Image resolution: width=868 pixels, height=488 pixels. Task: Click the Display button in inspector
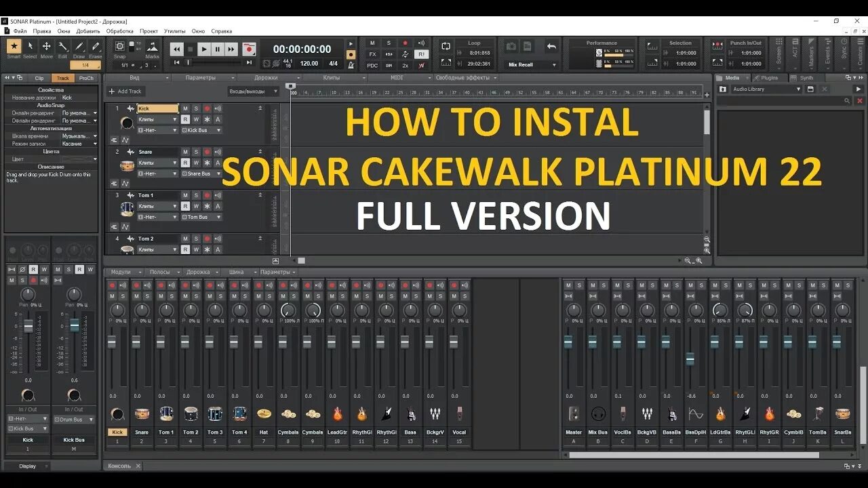28,466
